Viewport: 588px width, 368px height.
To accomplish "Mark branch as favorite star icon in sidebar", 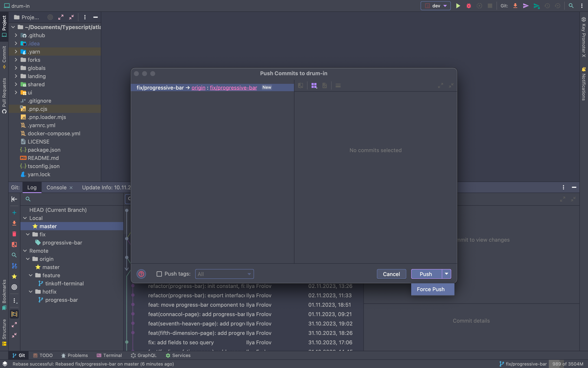I will pos(14,276).
